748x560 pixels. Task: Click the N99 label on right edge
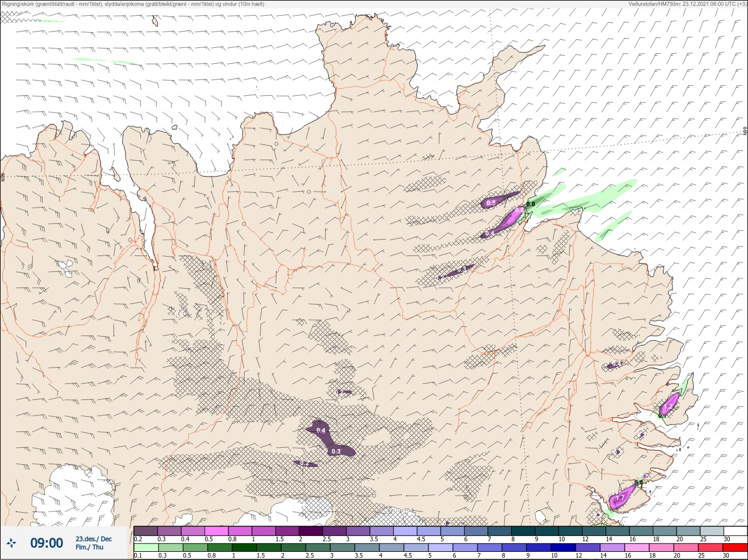pos(745,132)
